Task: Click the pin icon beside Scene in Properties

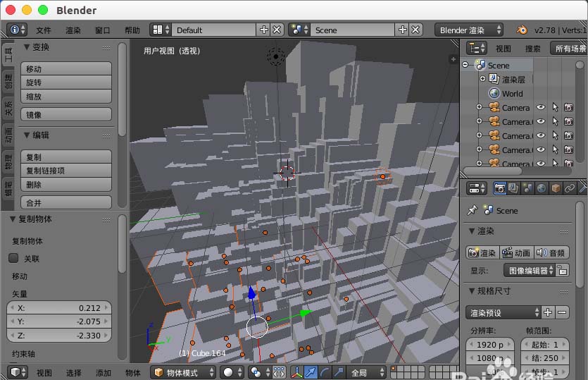Action: coord(472,210)
